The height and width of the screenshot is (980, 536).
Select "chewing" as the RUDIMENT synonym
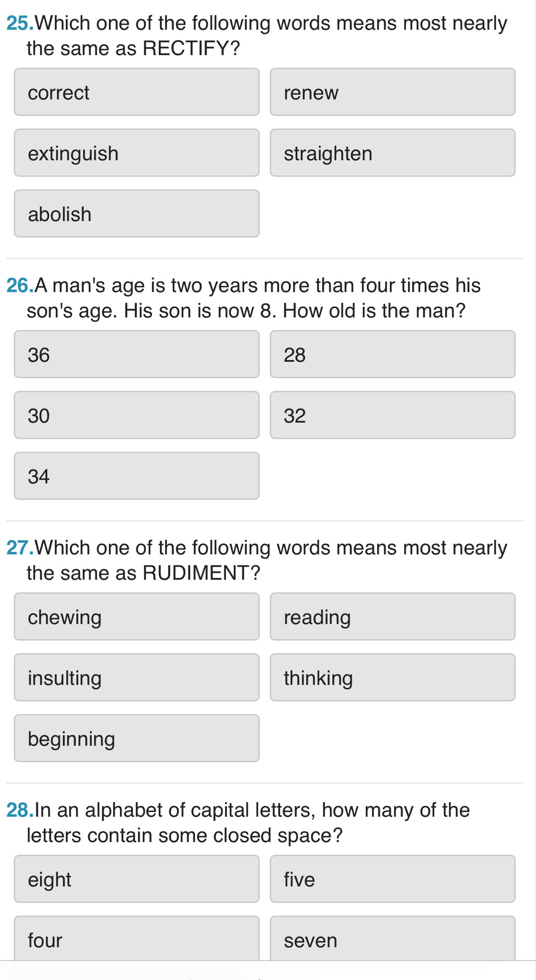pyautogui.click(x=137, y=616)
